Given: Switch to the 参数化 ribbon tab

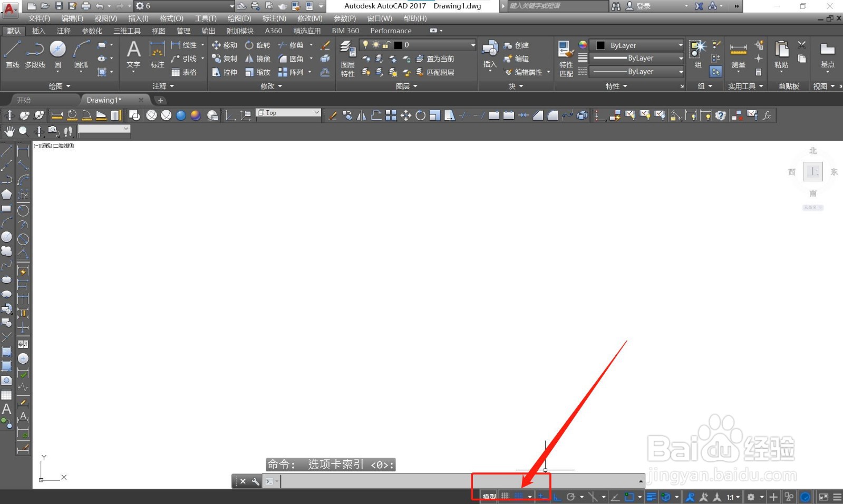Looking at the screenshot, I should 92,31.
